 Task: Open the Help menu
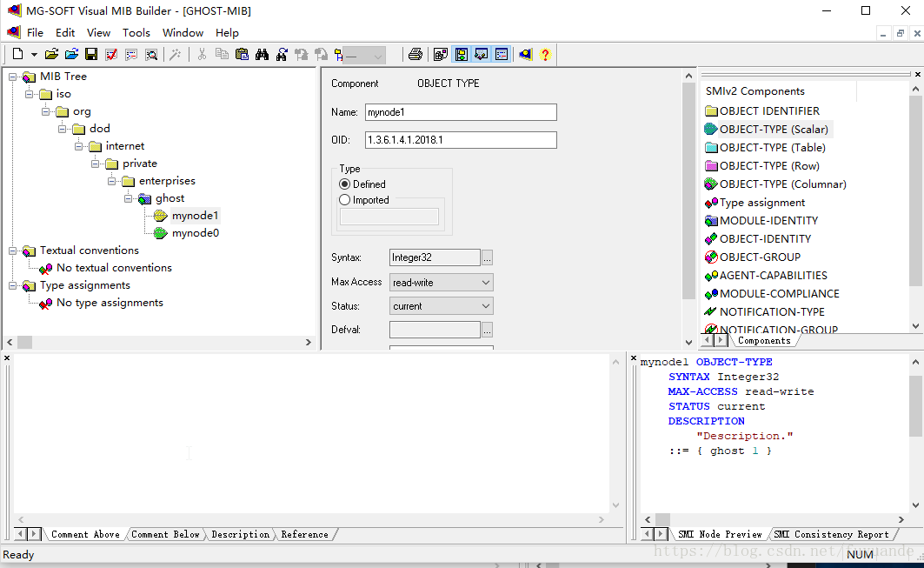tap(227, 32)
